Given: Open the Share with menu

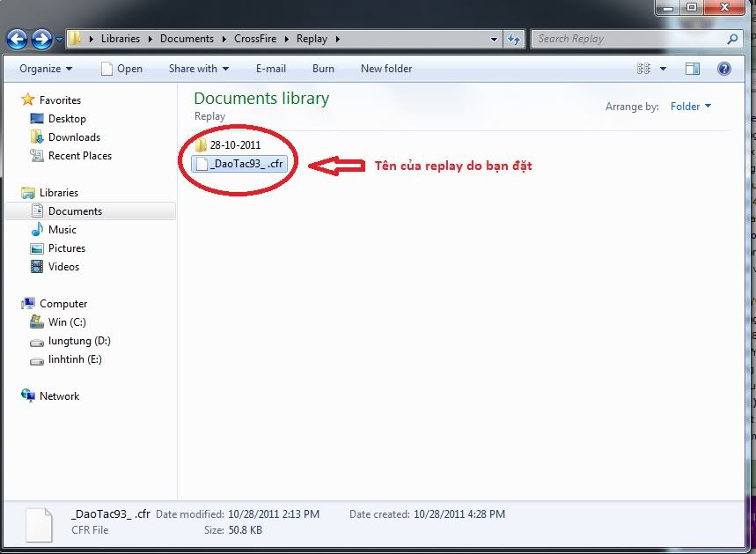Looking at the screenshot, I should point(199,69).
